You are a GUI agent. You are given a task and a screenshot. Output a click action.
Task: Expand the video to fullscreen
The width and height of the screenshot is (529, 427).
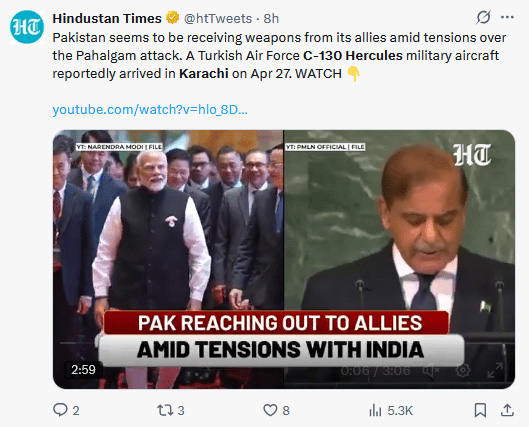(495, 370)
